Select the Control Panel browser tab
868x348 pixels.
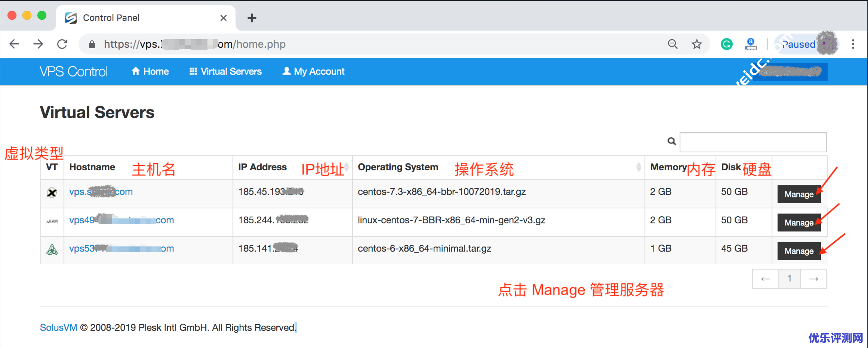tap(146, 18)
